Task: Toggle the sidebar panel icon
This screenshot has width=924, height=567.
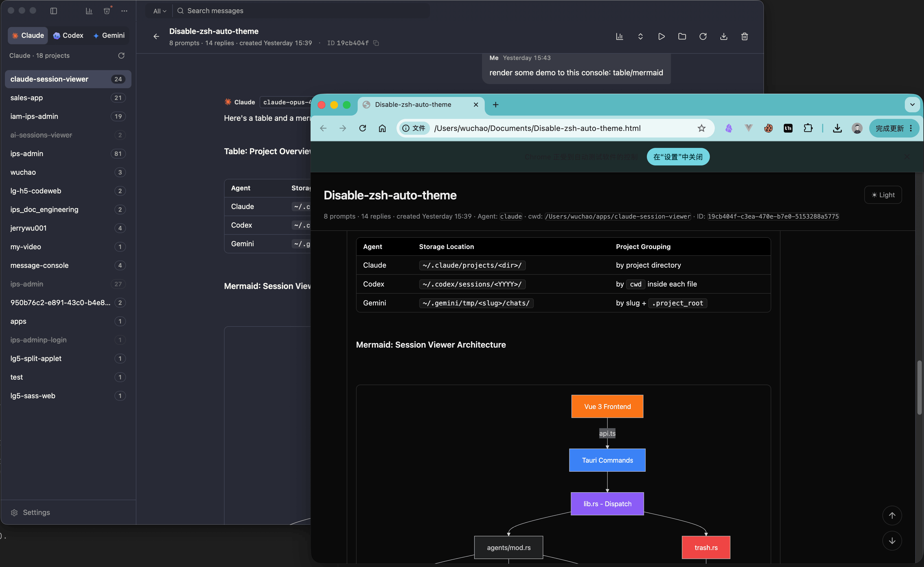Action: (54, 11)
